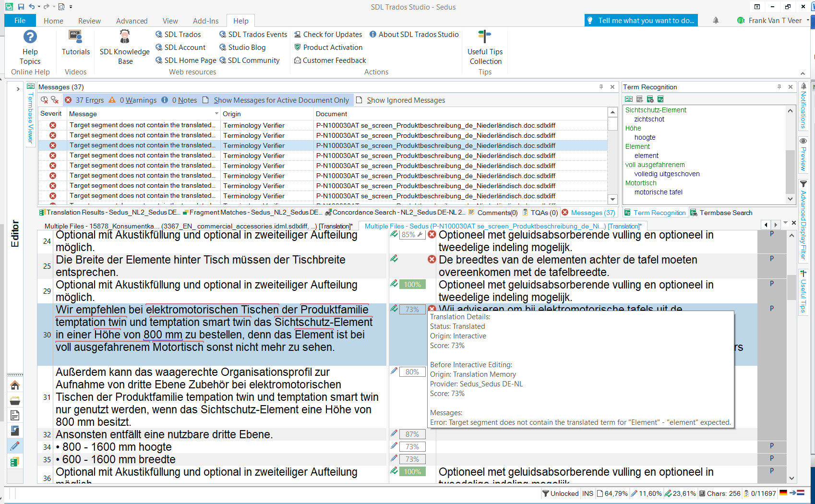
Task: Click Product Activation
Action: tap(328, 48)
